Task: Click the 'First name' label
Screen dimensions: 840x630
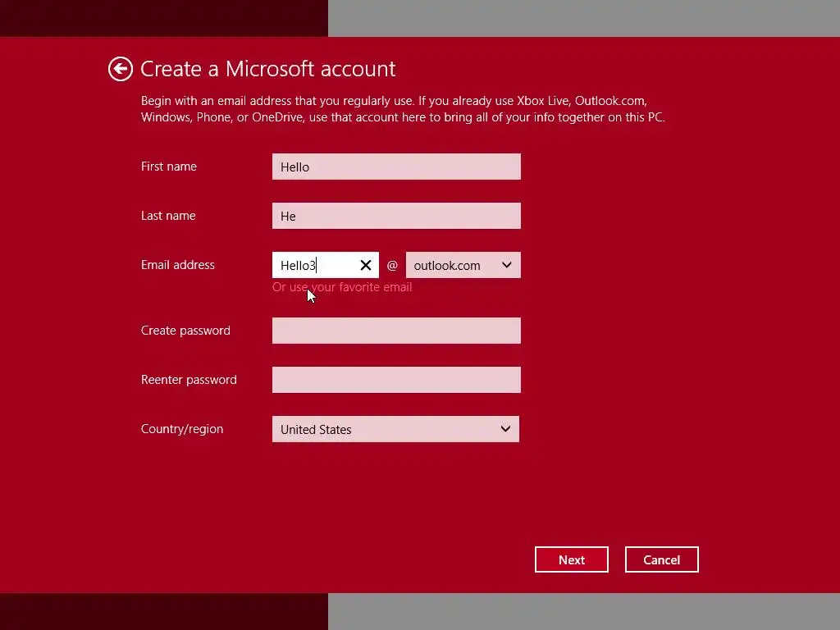Action: point(169,167)
